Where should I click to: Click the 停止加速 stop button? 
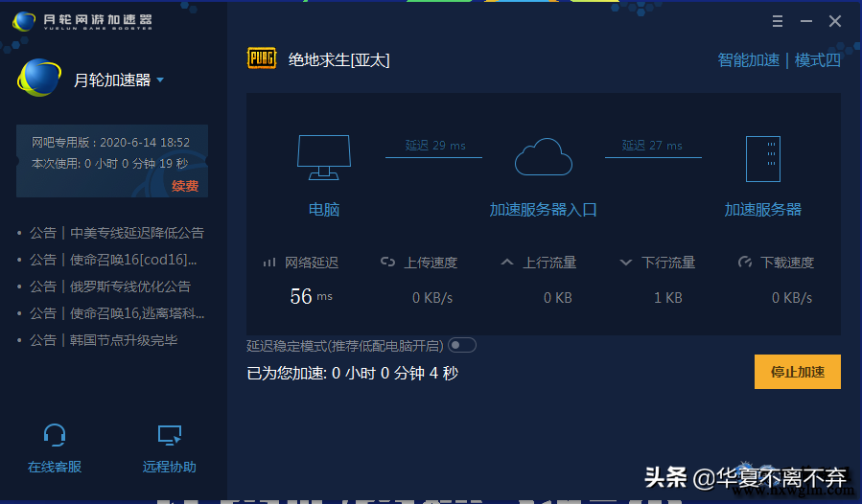click(x=797, y=372)
